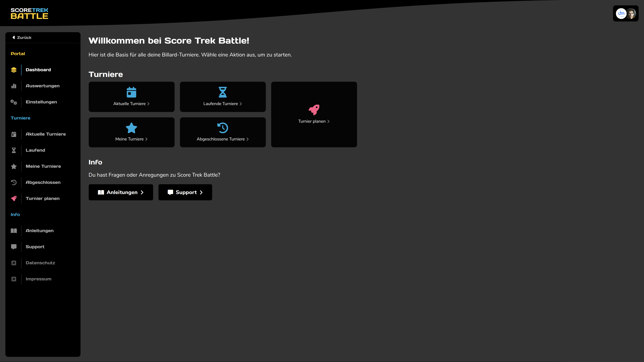The width and height of the screenshot is (644, 362).
Task: Open Abgeschlossen sidebar entry
Action: pyautogui.click(x=43, y=182)
